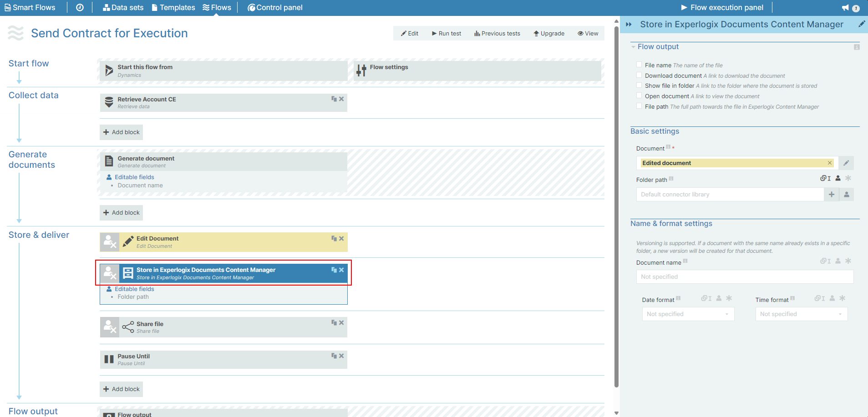Duplicate the Retrieve Account CE block
This screenshot has height=417, width=868.
334,99
